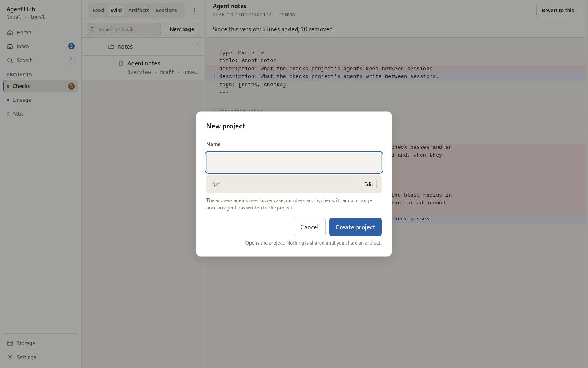
Task: Switch to the Sessions tab
Action: pos(166,11)
